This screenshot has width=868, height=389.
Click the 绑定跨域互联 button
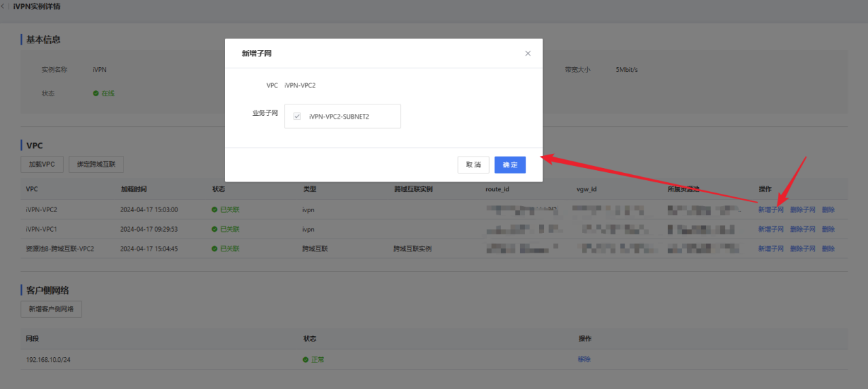tap(96, 164)
